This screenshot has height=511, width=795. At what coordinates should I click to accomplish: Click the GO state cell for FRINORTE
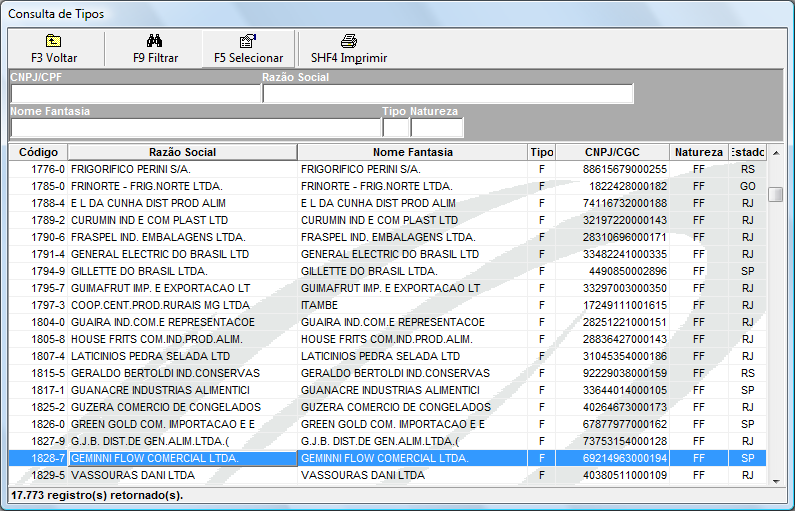click(747, 186)
